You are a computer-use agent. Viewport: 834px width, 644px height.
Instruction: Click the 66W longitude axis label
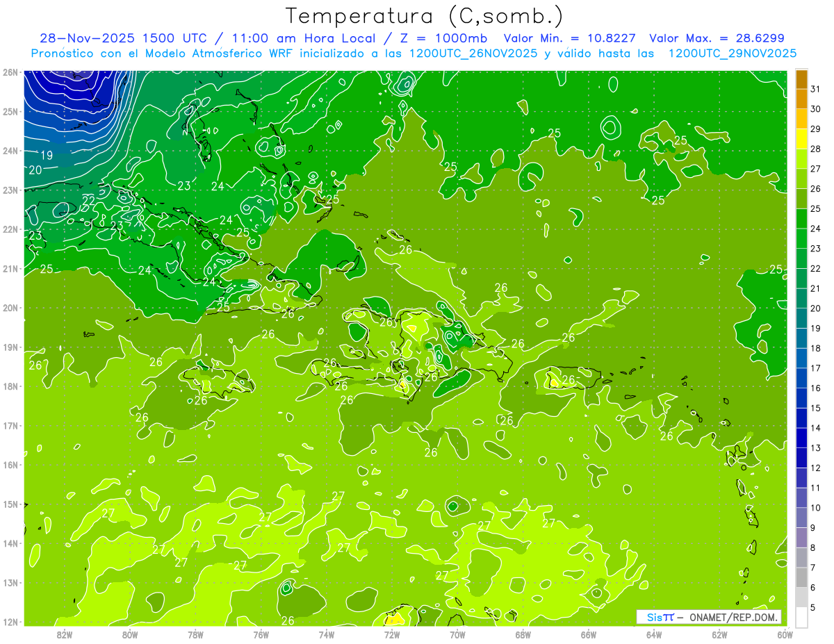[x=589, y=634]
